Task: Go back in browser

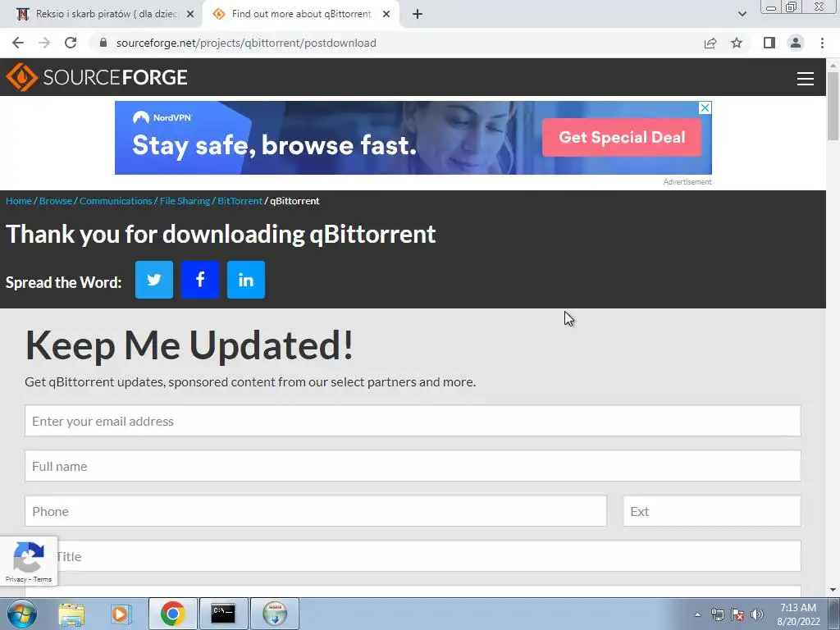Action: (x=18, y=43)
